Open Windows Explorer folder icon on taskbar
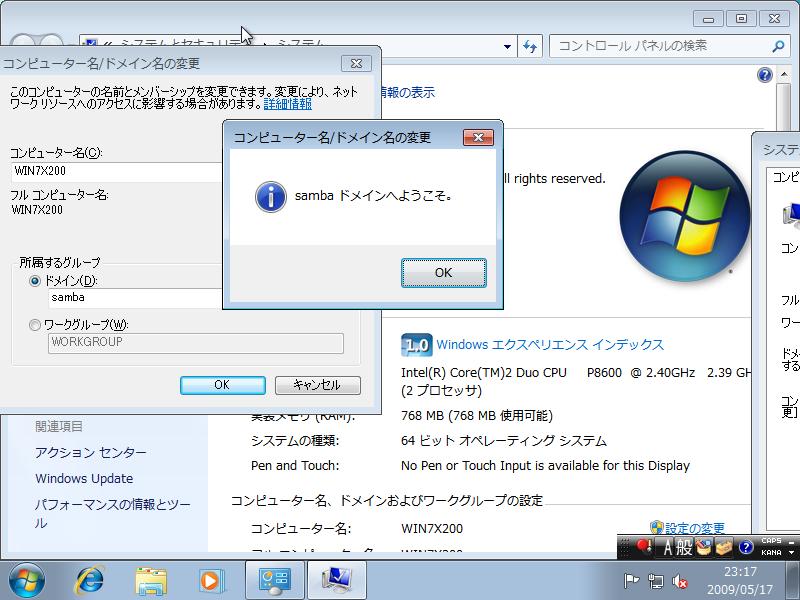Viewport: 800px width, 600px height. tap(151, 581)
